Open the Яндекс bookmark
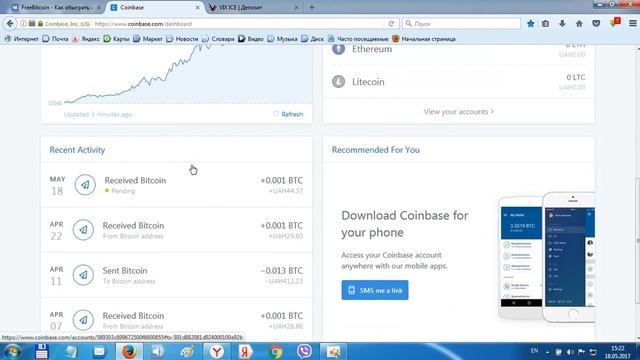This screenshot has width=640, height=360. (86, 39)
